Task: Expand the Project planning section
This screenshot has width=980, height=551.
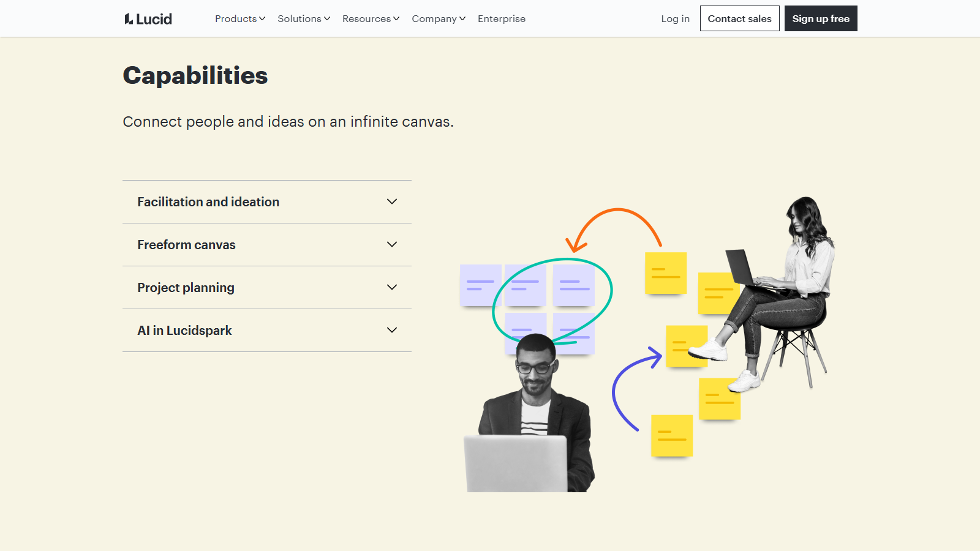Action: pos(267,288)
